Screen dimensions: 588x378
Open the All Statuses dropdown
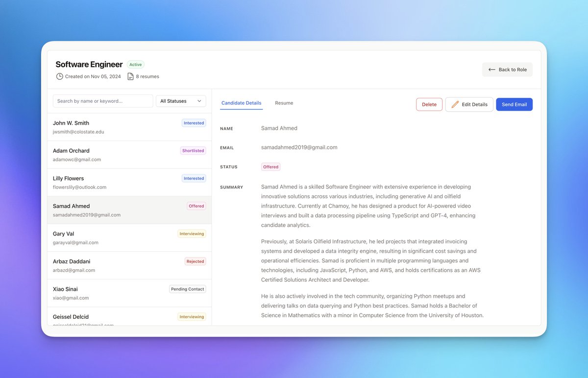pyautogui.click(x=181, y=101)
